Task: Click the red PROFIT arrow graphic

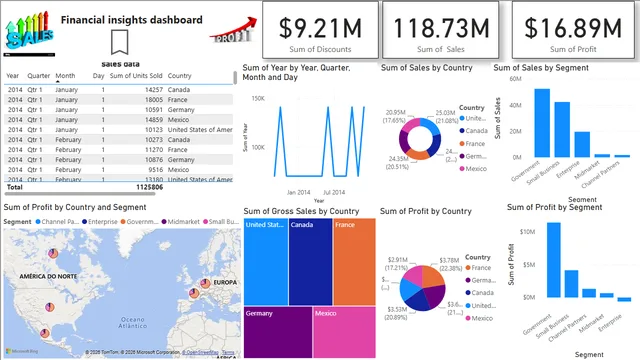Action: tap(233, 31)
